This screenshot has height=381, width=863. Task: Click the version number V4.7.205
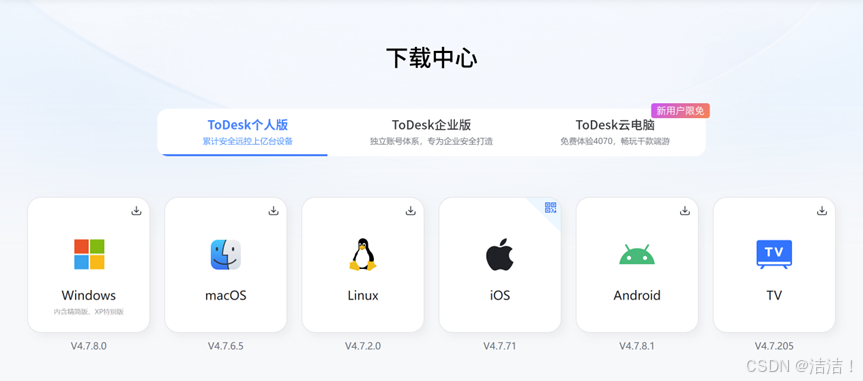774,346
